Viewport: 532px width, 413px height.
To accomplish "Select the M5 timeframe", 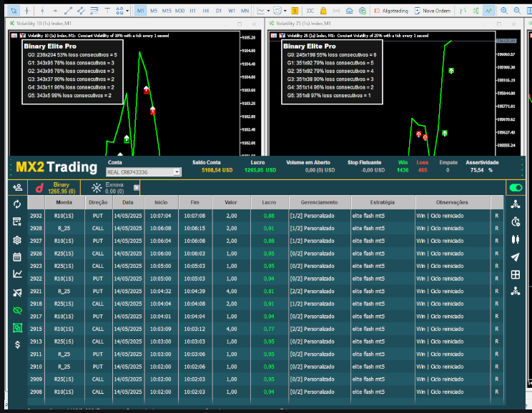I will [x=154, y=11].
